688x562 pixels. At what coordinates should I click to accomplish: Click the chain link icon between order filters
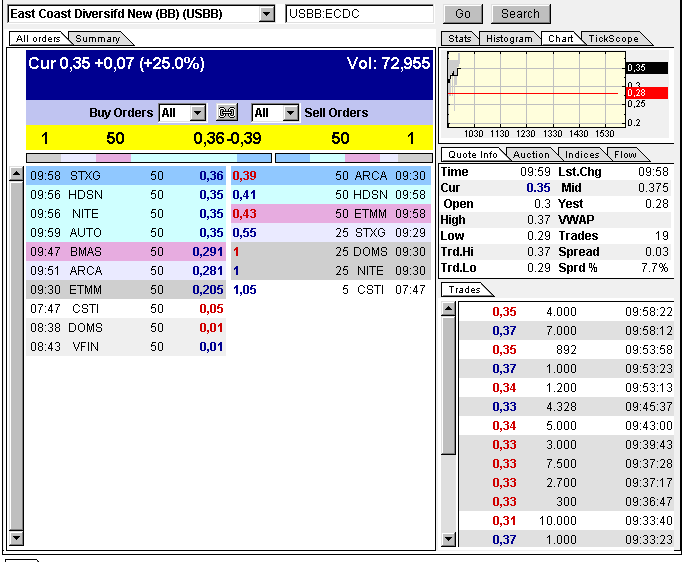[227, 113]
